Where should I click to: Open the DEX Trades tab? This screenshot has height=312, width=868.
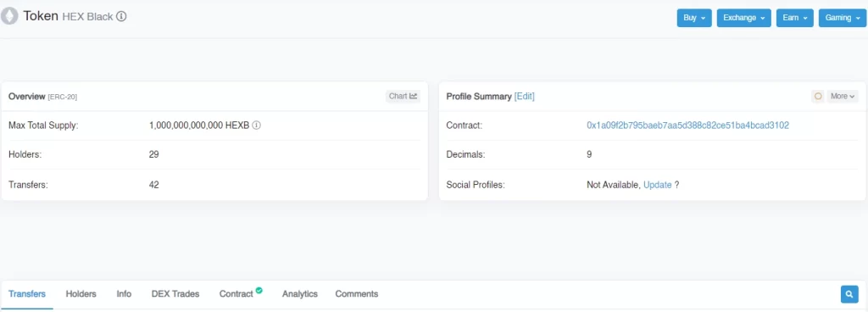tap(175, 293)
